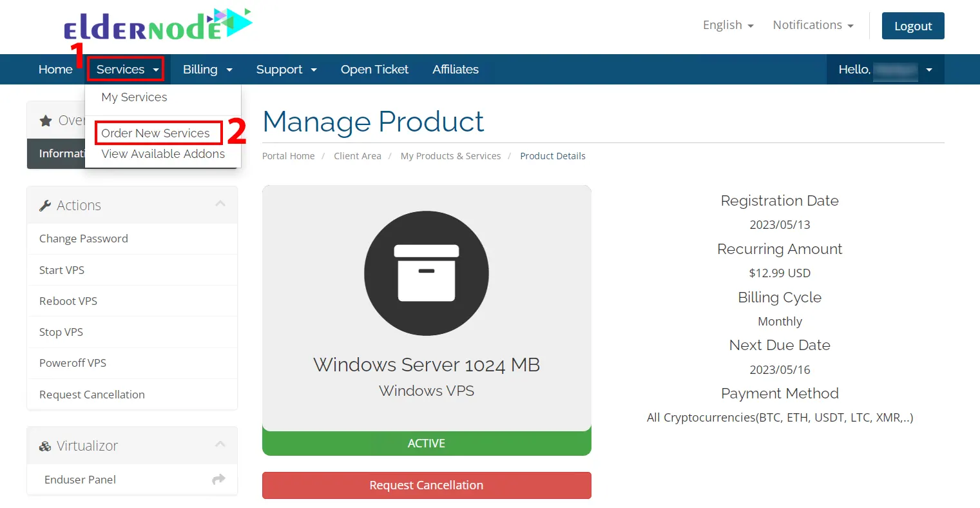Click the star icon in Overview panel
Screen dimensions: 980x508
tap(46, 121)
